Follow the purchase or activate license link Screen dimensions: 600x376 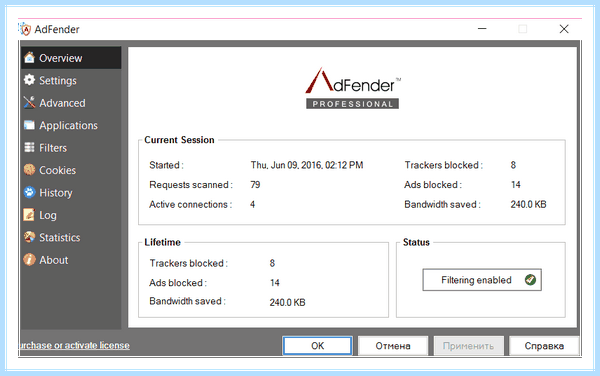[74, 345]
